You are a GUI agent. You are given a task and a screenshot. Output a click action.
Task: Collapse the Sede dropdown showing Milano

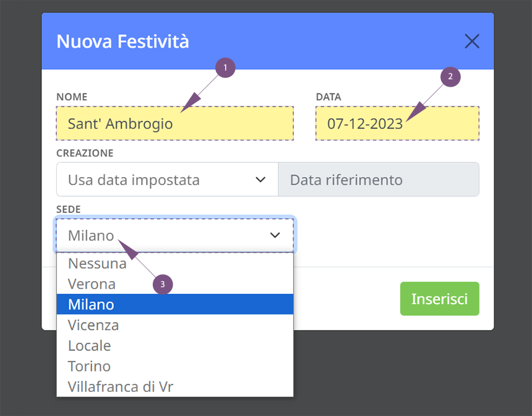pyautogui.click(x=174, y=235)
